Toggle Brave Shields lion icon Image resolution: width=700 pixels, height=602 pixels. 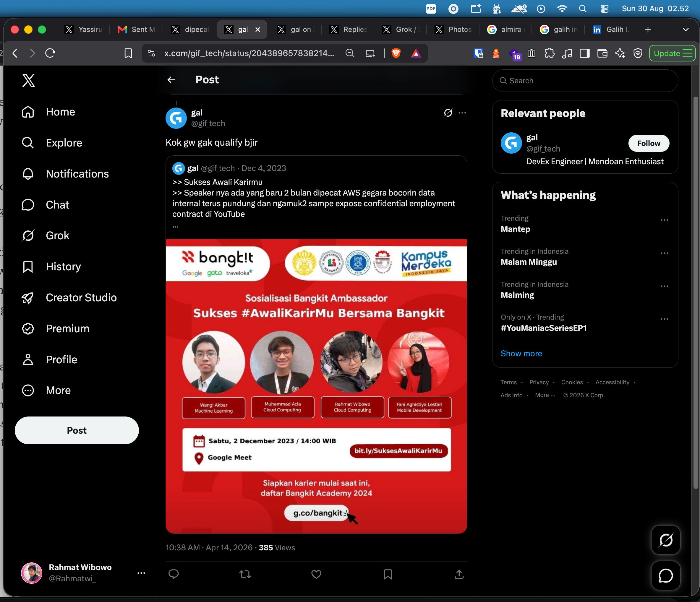(x=396, y=53)
